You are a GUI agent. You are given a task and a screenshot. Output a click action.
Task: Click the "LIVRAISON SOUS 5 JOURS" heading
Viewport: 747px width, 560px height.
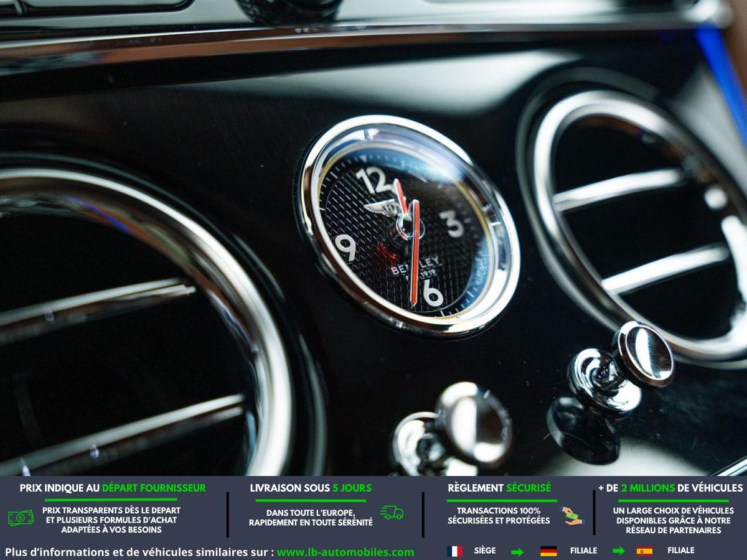pos(311,488)
